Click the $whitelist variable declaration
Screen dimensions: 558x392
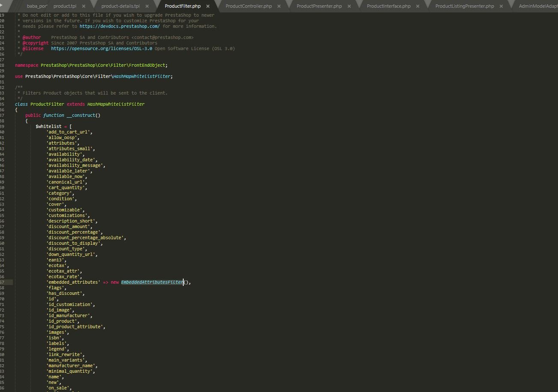pos(48,127)
